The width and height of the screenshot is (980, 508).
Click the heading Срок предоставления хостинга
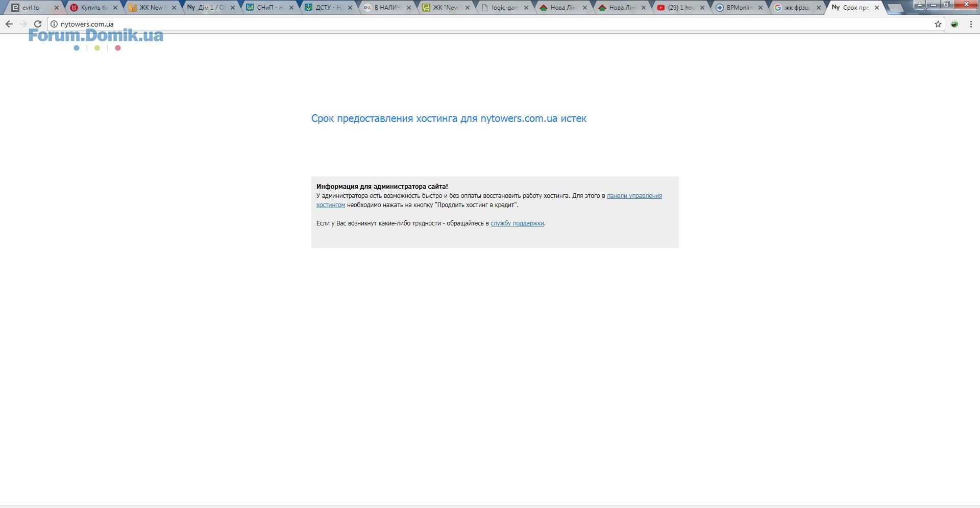coord(449,118)
